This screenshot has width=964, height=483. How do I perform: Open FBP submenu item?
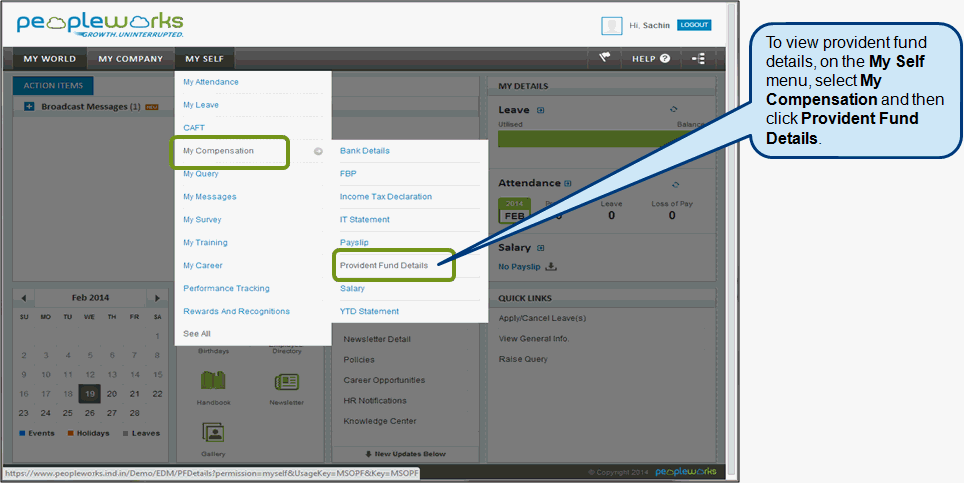[348, 173]
